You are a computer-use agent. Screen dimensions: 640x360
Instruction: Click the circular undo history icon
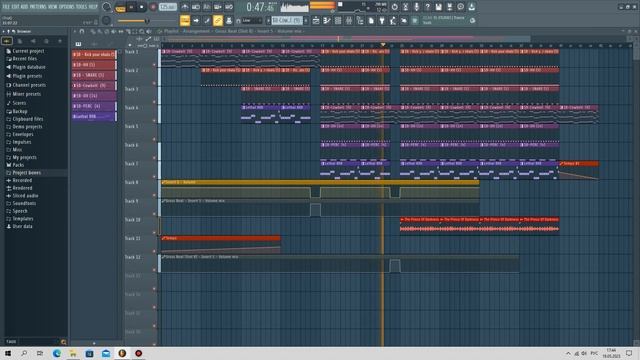pos(394,7)
